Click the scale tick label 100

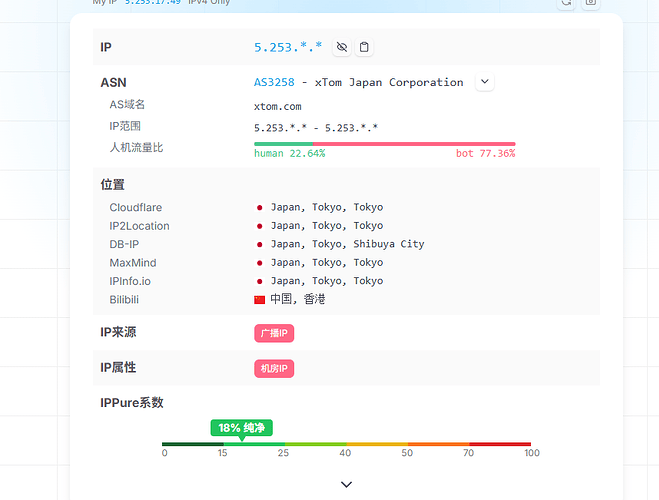532,453
